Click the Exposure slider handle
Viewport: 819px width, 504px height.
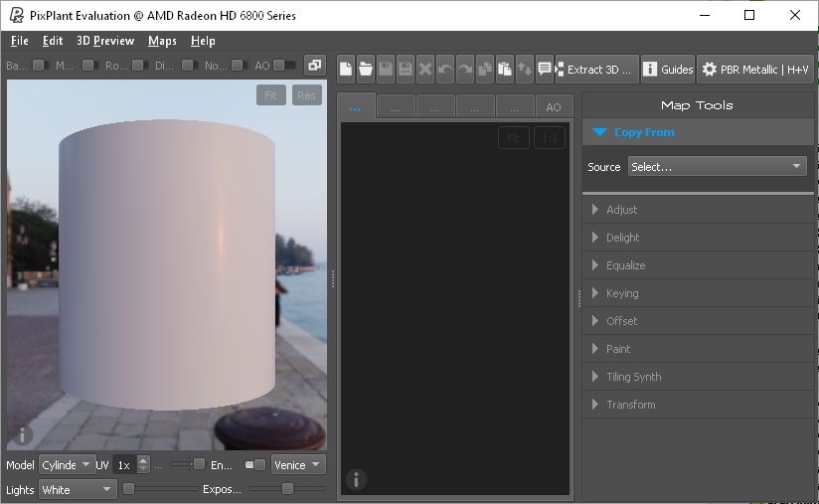pos(287,489)
